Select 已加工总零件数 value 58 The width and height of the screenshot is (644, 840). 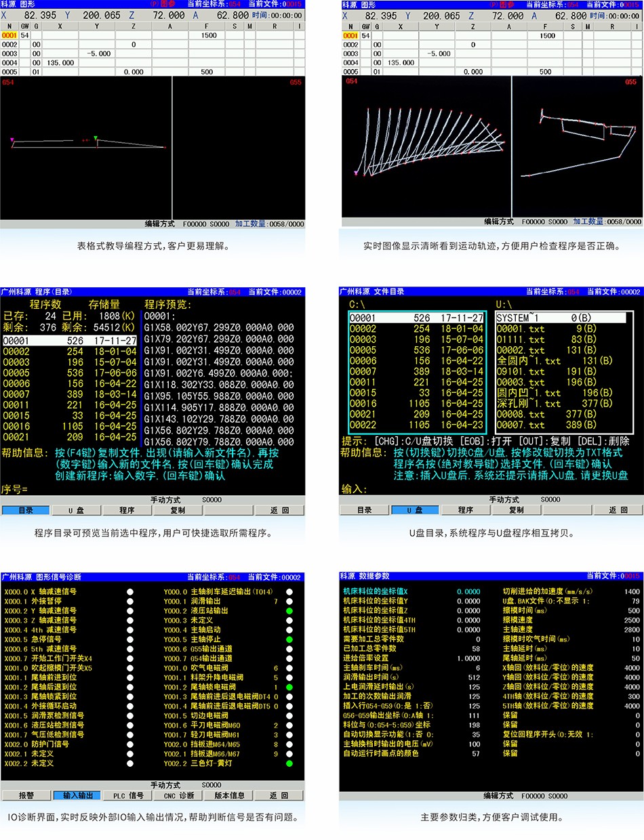(476, 648)
